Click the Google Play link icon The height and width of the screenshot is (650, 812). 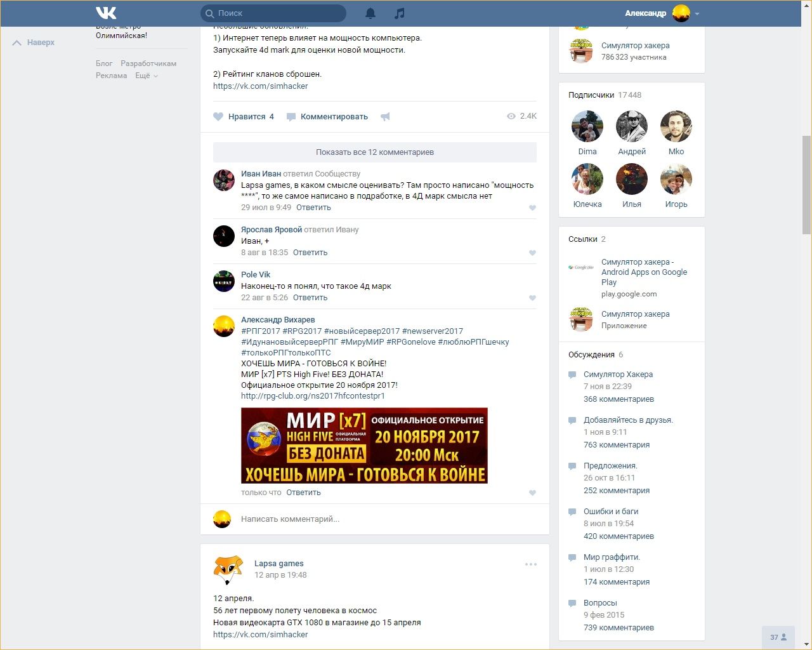point(581,267)
